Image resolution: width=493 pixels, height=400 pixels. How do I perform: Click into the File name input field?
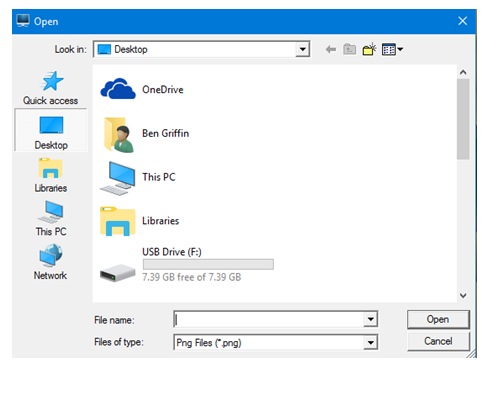269,320
